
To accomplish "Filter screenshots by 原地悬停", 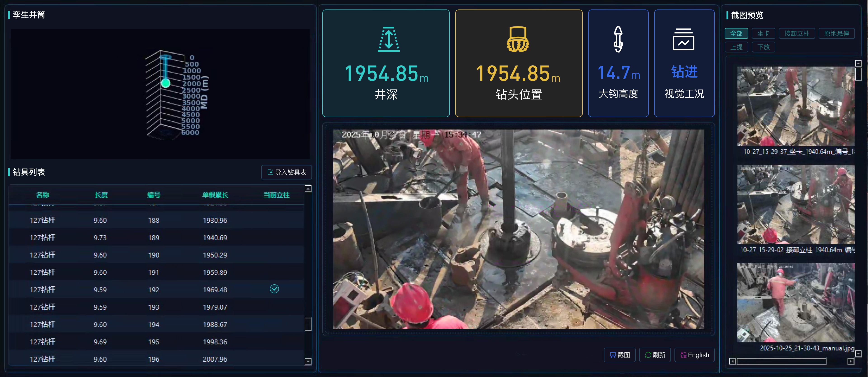I will [836, 33].
